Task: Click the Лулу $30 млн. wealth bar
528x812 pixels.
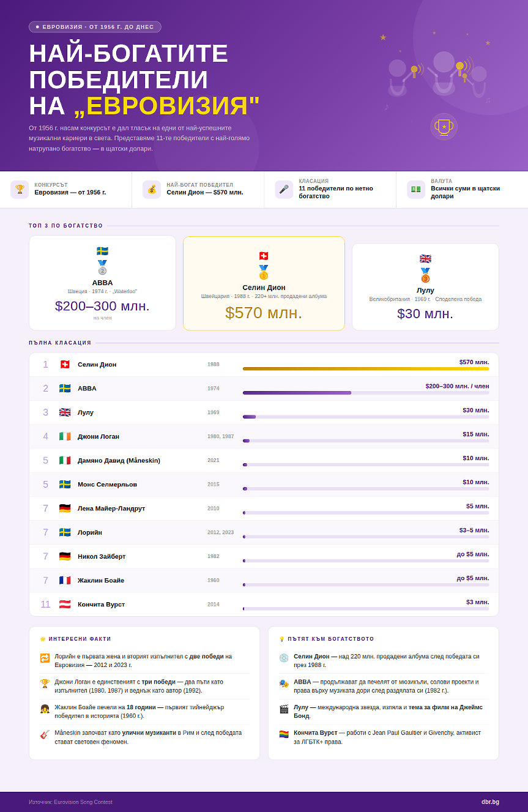Action: (x=249, y=417)
